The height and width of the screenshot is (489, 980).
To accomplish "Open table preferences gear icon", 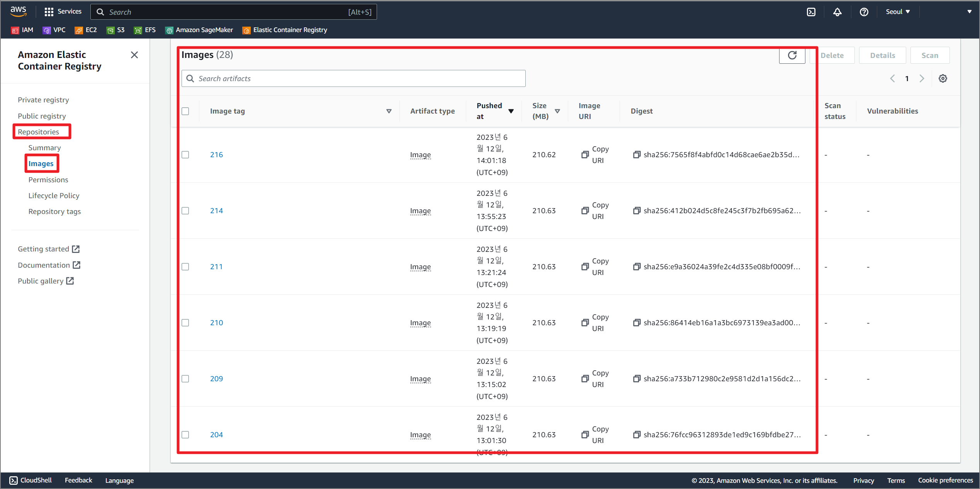I will point(943,79).
